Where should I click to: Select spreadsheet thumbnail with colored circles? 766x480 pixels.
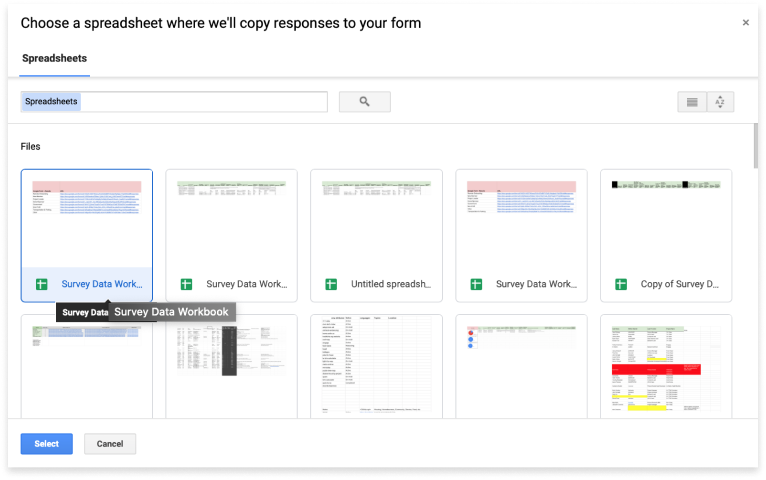click(521, 367)
